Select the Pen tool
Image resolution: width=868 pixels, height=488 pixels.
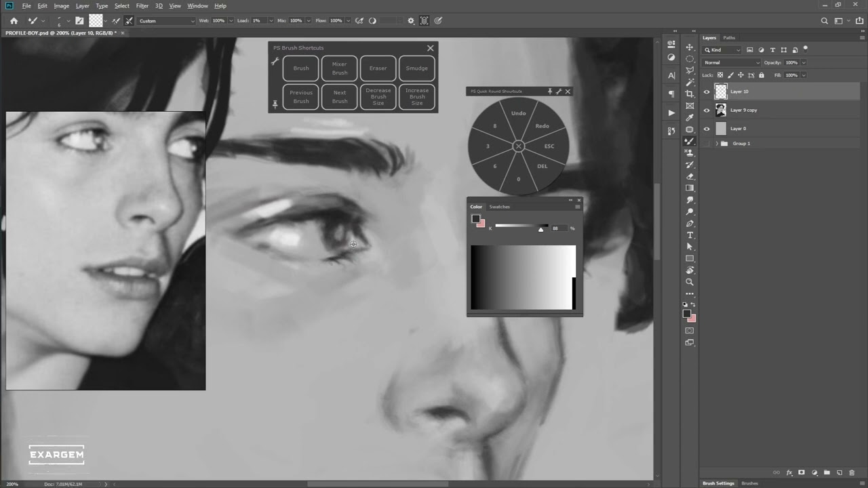[690, 223]
